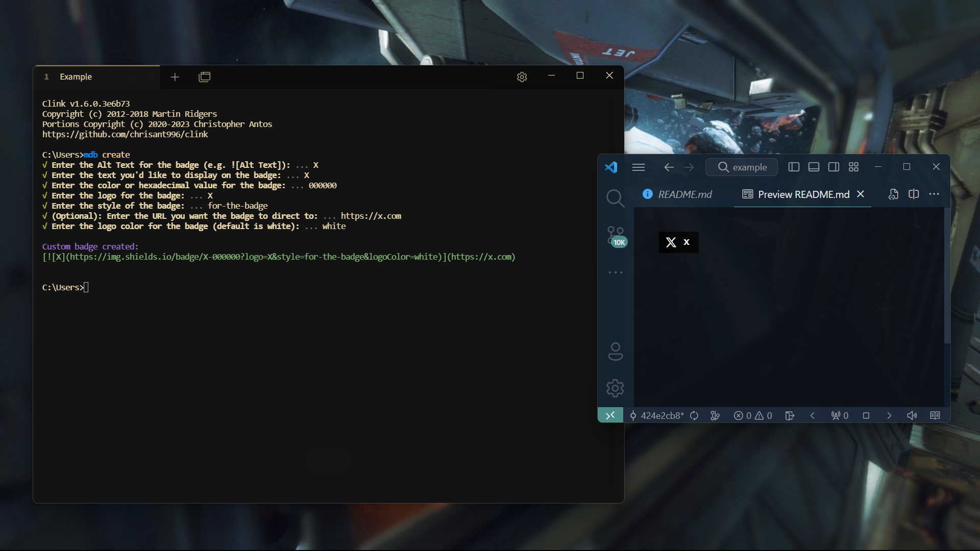Minimize the Example terminal window
The height and width of the screenshot is (551, 980).
(551, 76)
